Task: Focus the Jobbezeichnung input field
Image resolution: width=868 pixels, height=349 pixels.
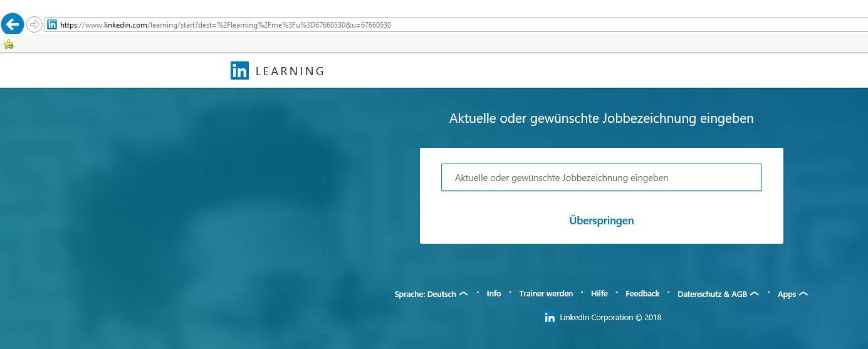Action: (601, 177)
